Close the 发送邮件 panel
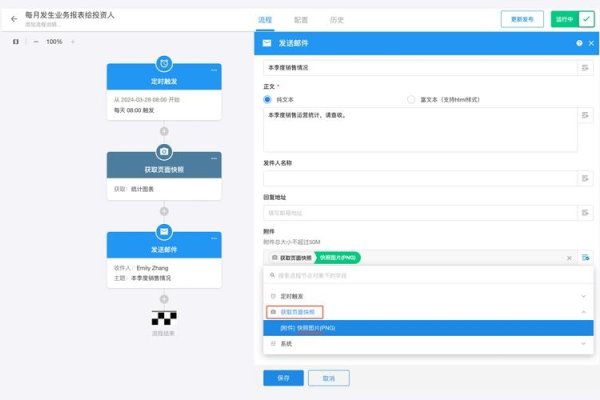 [591, 43]
